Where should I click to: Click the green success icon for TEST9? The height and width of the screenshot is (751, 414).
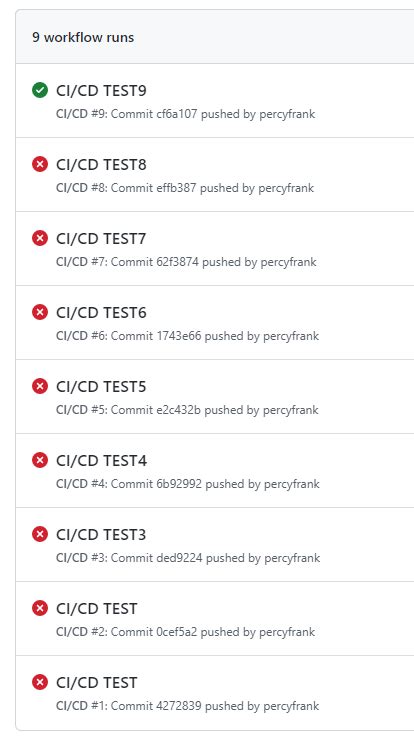click(x=40, y=90)
